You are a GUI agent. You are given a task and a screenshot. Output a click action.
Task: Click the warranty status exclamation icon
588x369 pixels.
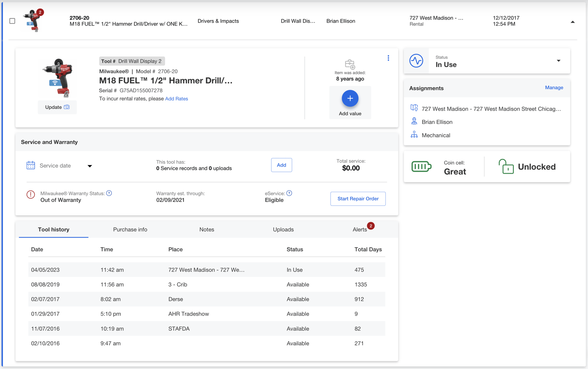(31, 194)
